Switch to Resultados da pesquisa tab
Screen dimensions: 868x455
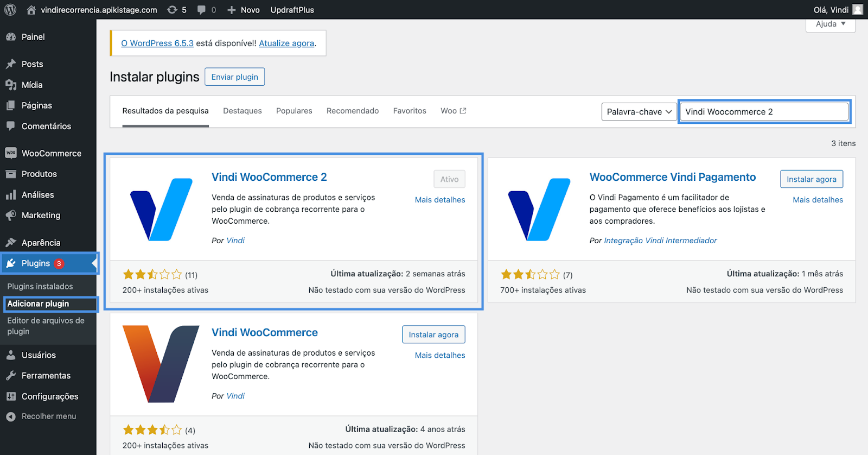point(165,111)
